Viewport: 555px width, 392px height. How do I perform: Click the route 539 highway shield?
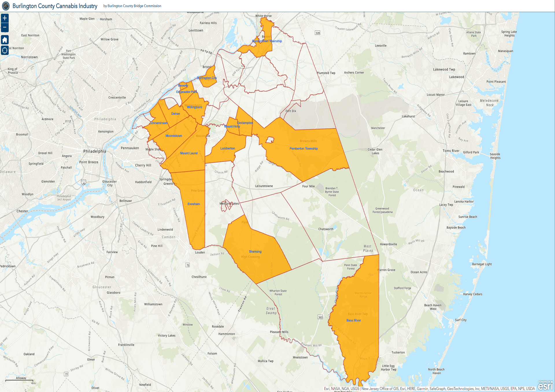click(x=318, y=33)
